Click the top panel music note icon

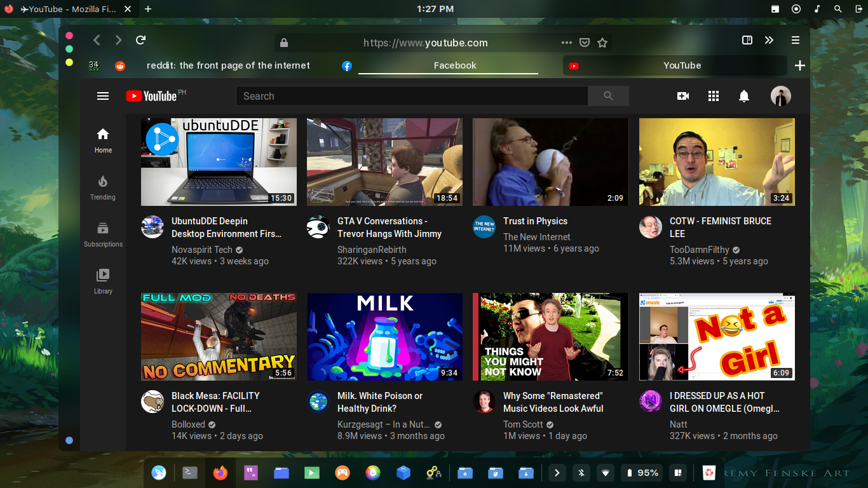point(817,9)
